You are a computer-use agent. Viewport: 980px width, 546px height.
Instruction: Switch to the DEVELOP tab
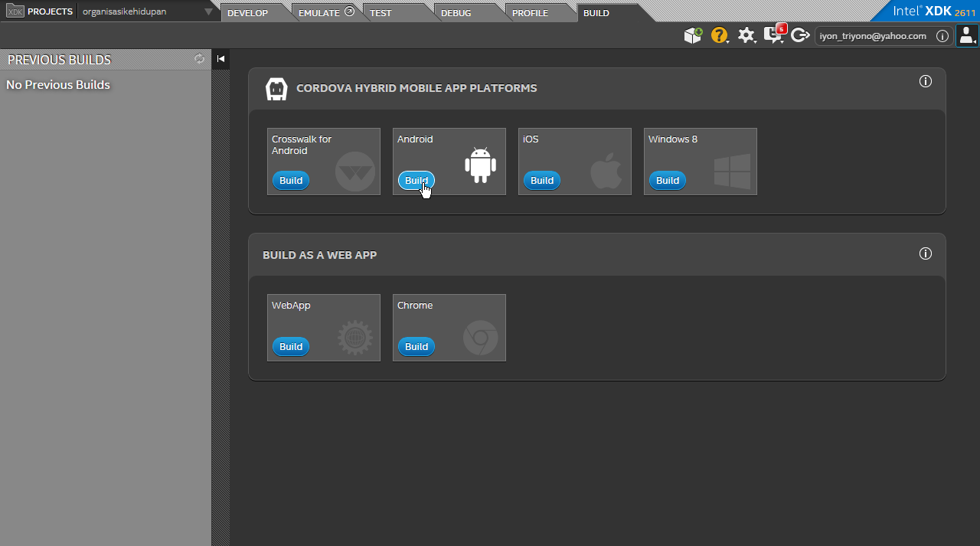click(248, 13)
